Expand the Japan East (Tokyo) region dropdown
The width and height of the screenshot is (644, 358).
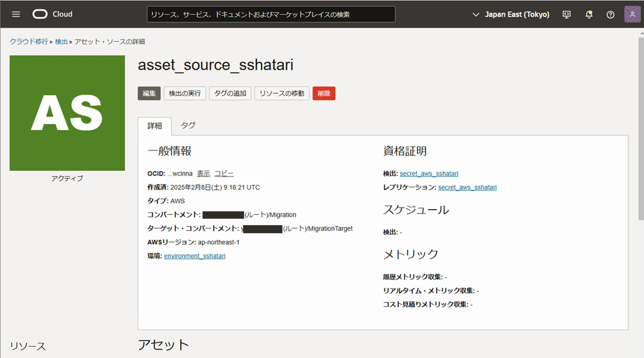[x=511, y=14]
